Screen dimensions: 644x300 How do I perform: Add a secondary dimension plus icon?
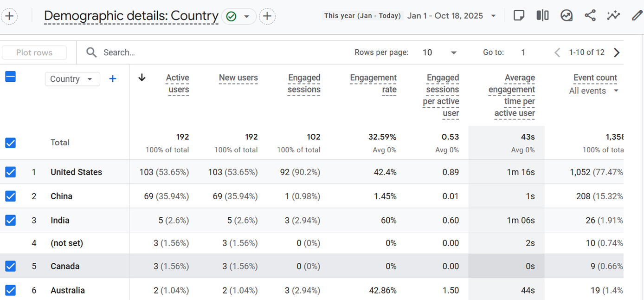(x=112, y=79)
